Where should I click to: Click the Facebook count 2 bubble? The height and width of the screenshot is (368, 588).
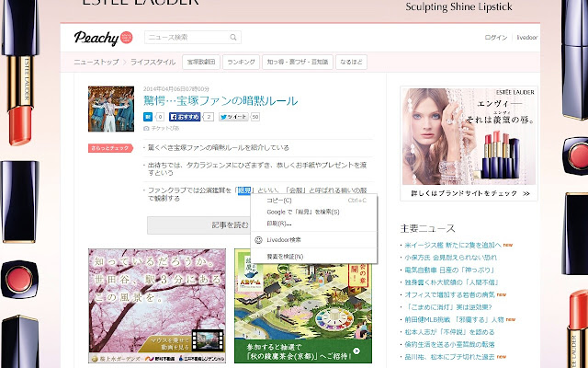coord(209,117)
